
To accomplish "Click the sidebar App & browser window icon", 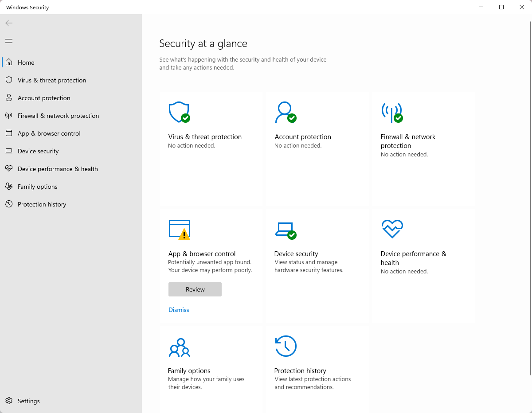I will 9,133.
